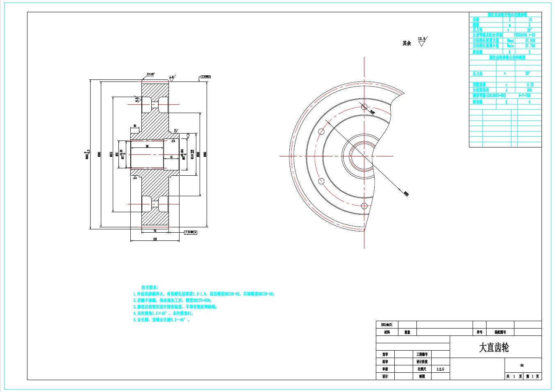Screen dimensions: 555x392
Task: Click the clearance coefficient 0.25
Action: 530,85
